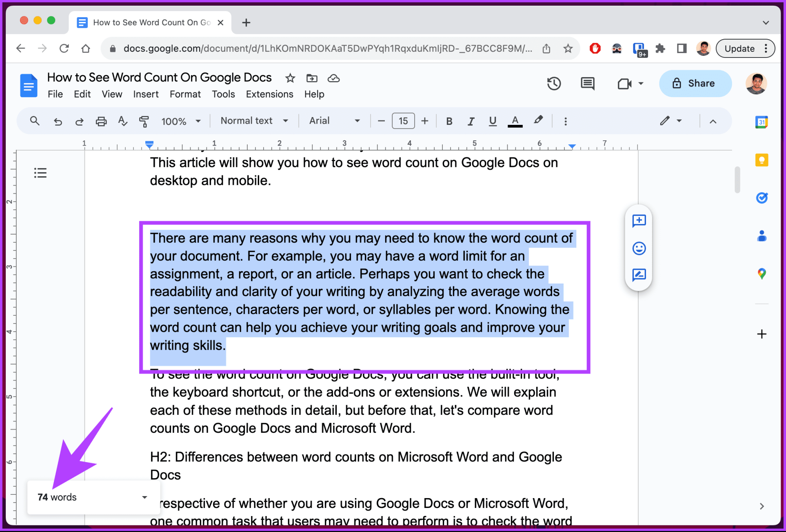Click the Share button
786x532 pixels.
[695, 84]
